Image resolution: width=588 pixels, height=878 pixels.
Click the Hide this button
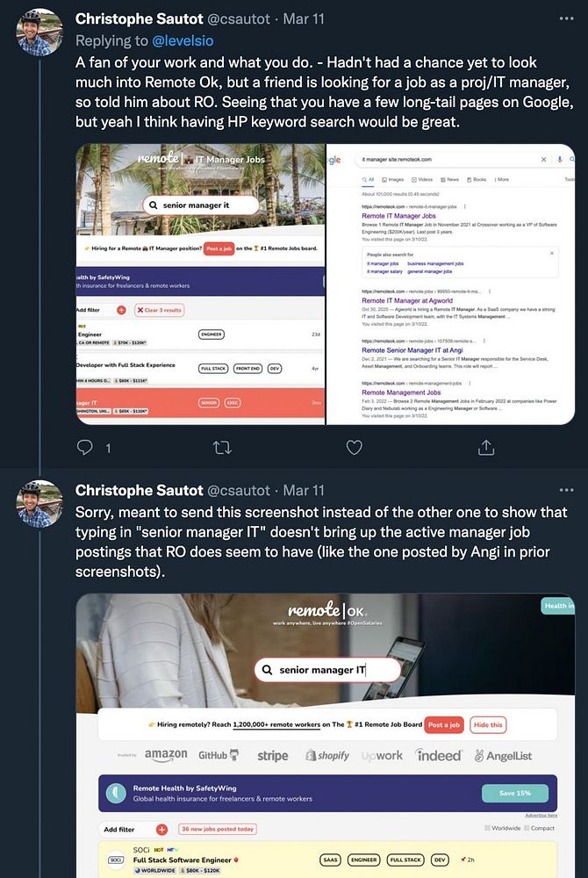488,724
